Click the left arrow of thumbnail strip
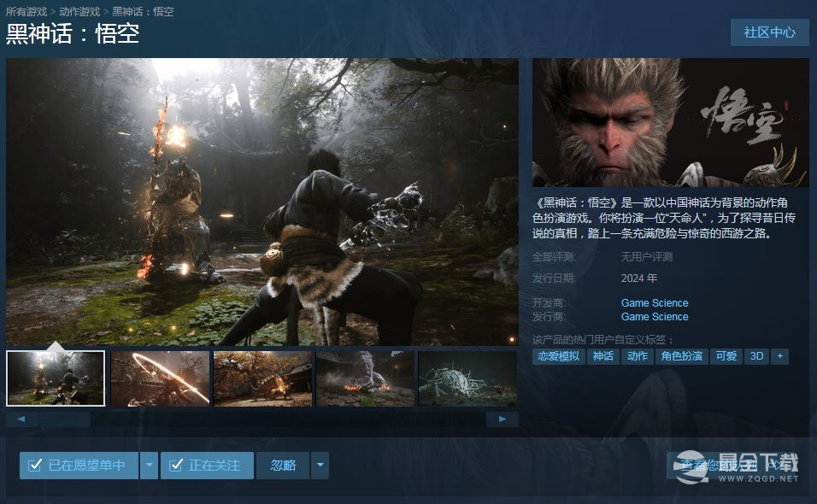 (21, 419)
